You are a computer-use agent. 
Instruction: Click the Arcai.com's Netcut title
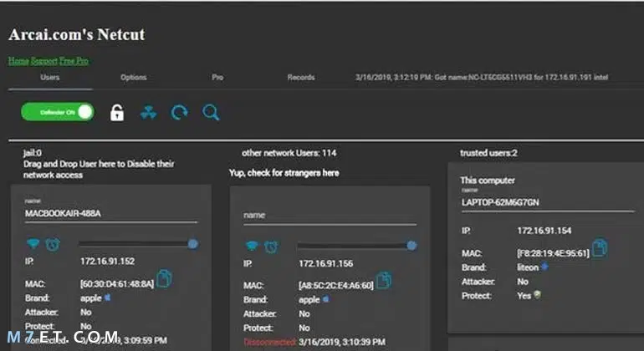coord(77,34)
